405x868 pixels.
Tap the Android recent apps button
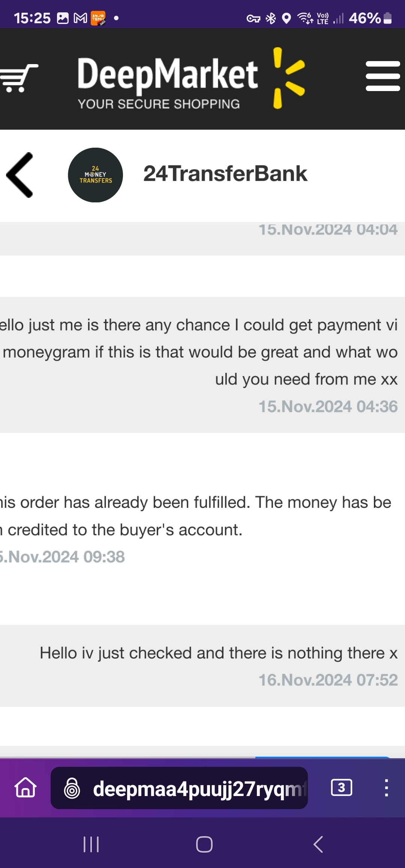(x=91, y=844)
